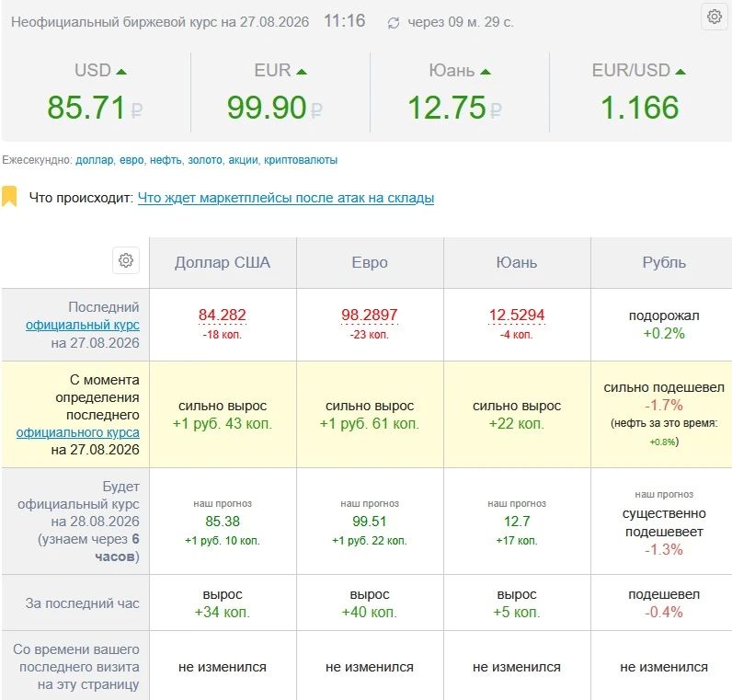Click the refresh arrows icon near timer
The width and height of the screenshot is (732, 700).
click(394, 23)
